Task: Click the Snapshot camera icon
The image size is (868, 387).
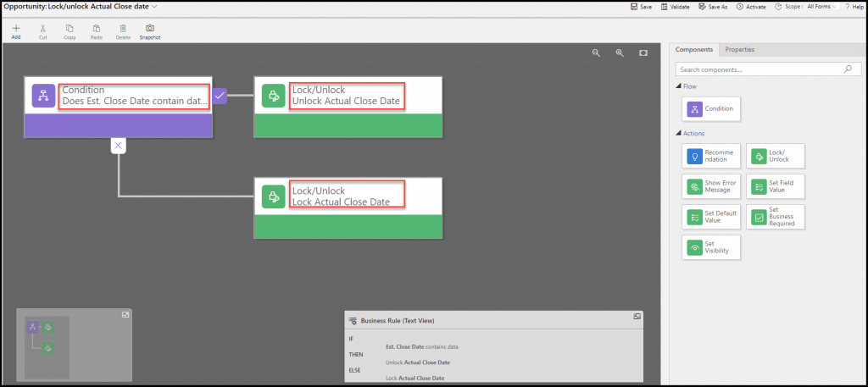Action: coord(150,29)
